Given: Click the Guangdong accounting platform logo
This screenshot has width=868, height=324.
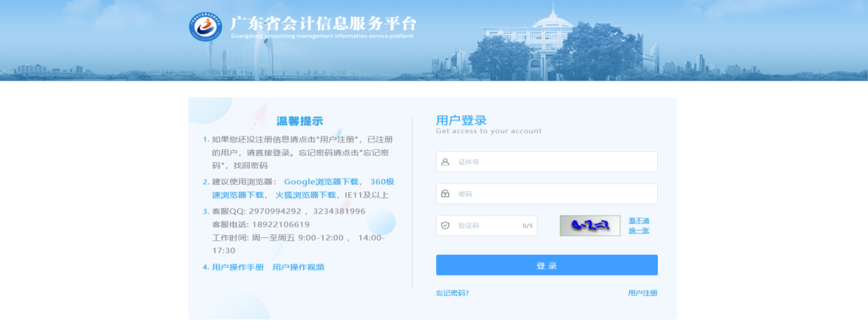Looking at the screenshot, I should click(205, 27).
